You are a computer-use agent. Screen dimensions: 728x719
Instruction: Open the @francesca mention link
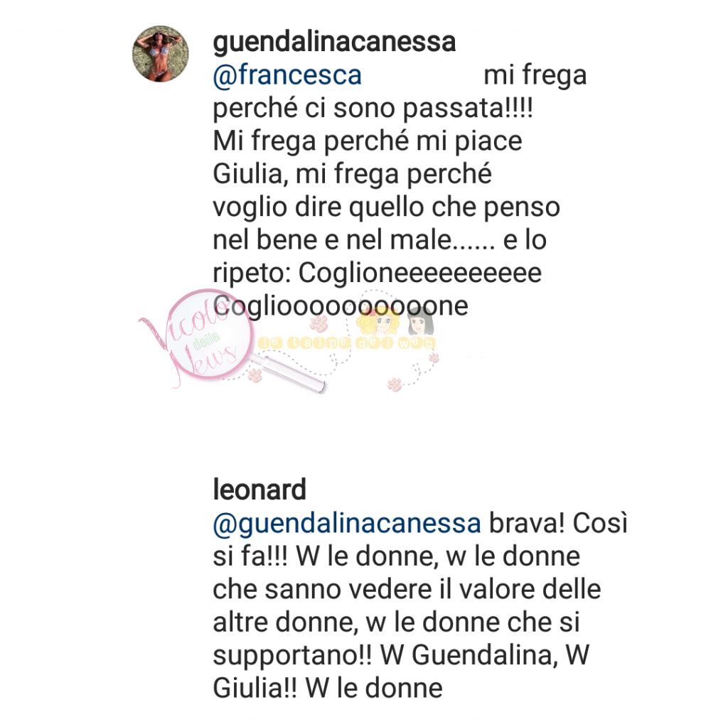(287, 75)
